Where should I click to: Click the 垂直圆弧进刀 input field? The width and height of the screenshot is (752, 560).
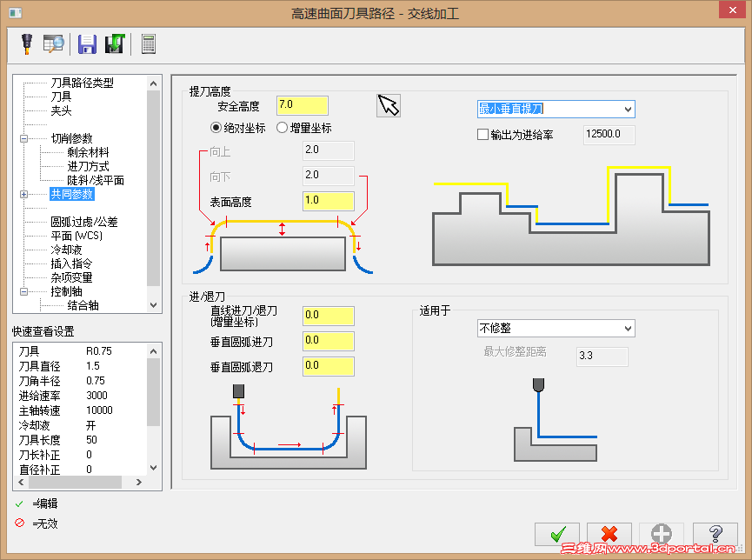point(329,341)
